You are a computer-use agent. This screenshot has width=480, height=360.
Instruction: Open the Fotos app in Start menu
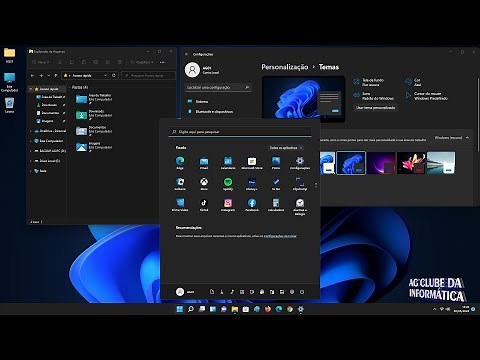pos(276,163)
